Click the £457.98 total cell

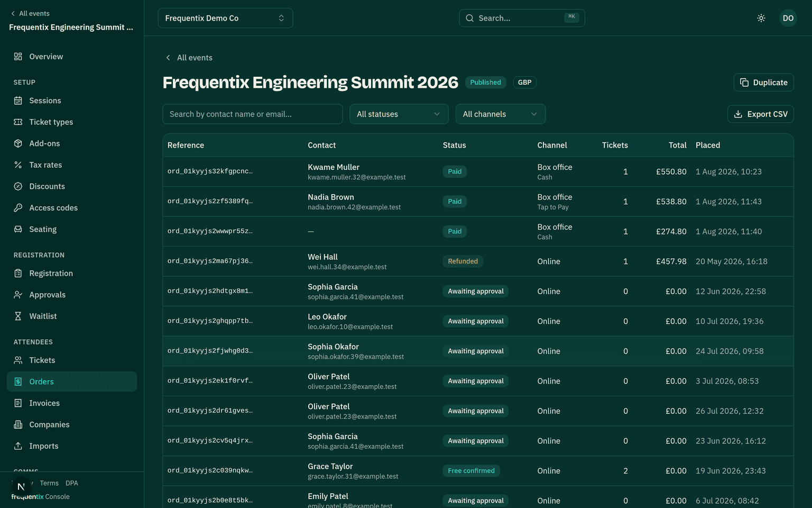[671, 261]
